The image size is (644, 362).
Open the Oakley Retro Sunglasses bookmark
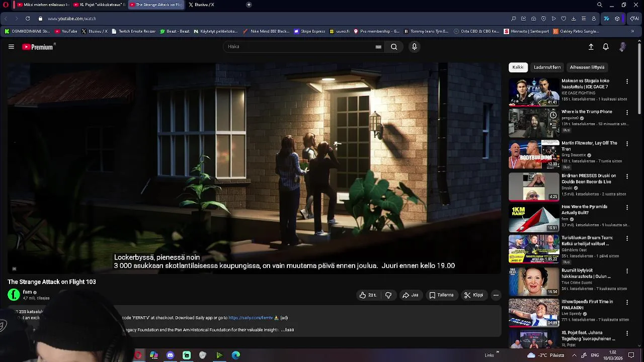point(576,31)
